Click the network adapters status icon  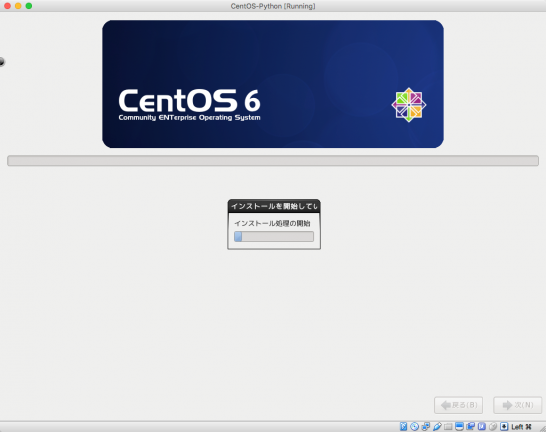pos(426,426)
